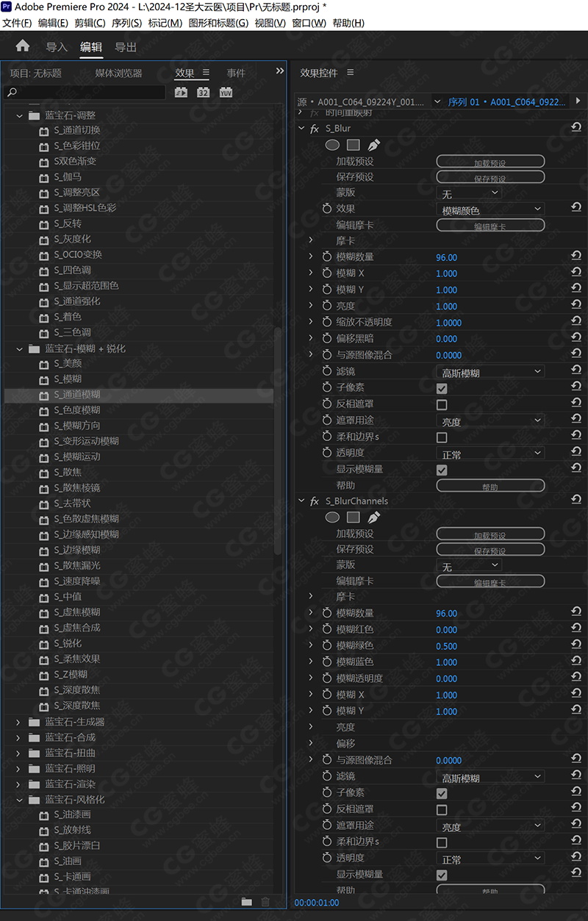Viewport: 588px width, 921px height.
Task: Click 编辑摩卡 button under S_Blur
Action: (490, 226)
